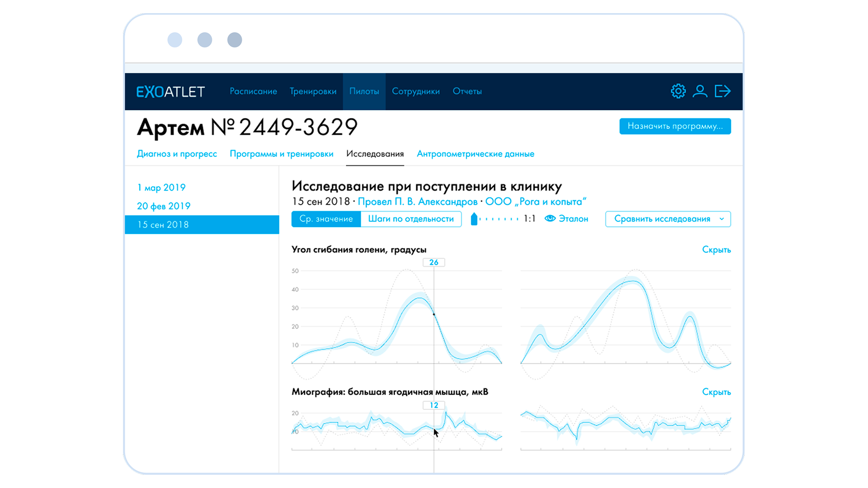The width and height of the screenshot is (868, 488).
Task: Open the user profile icon
Action: coord(700,91)
